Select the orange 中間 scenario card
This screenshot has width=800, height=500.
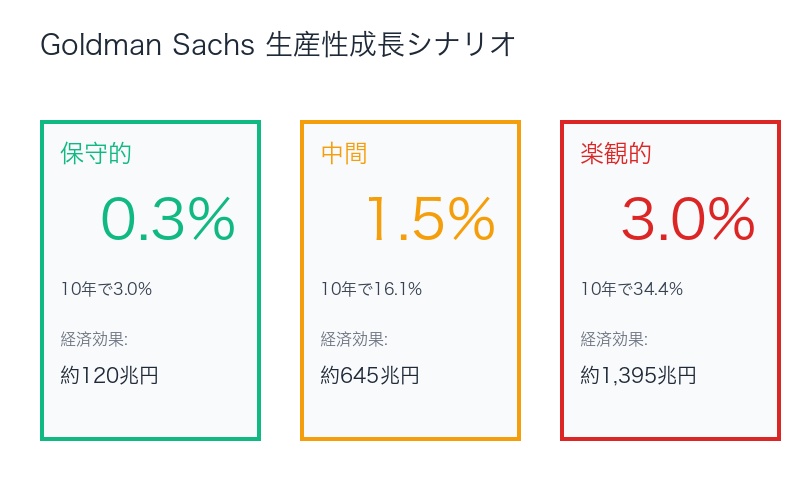410,280
